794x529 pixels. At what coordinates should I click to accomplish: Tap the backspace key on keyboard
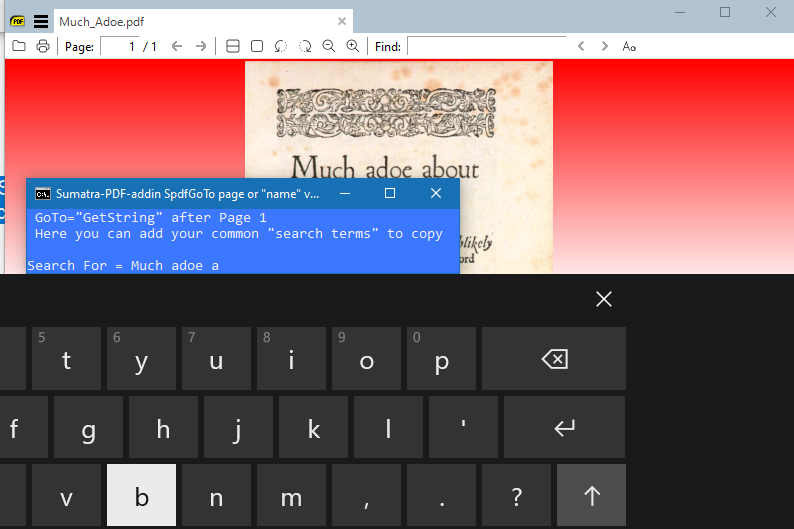click(x=554, y=359)
